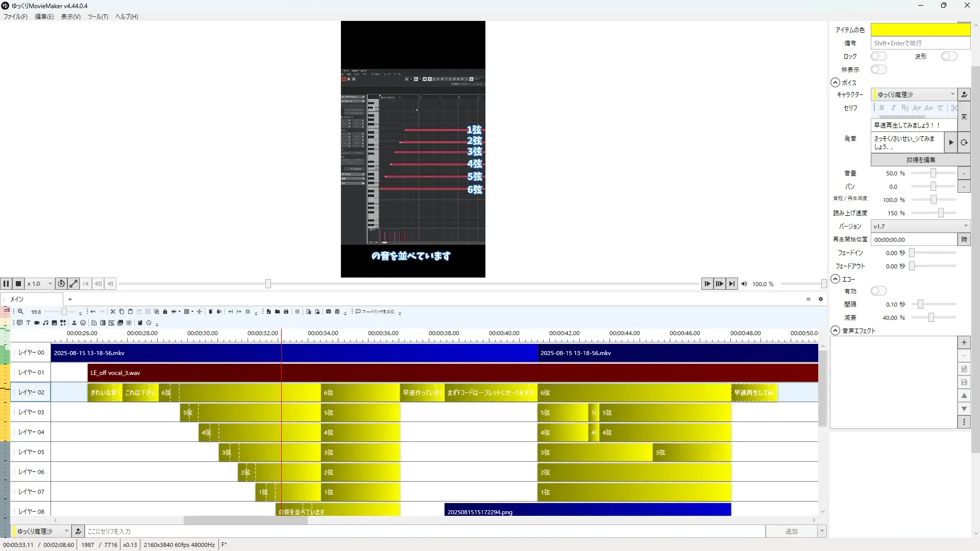Viewport: 980px width, 551px height.
Task: Click the lock icon in timeline toolbar
Action: [x=165, y=312]
